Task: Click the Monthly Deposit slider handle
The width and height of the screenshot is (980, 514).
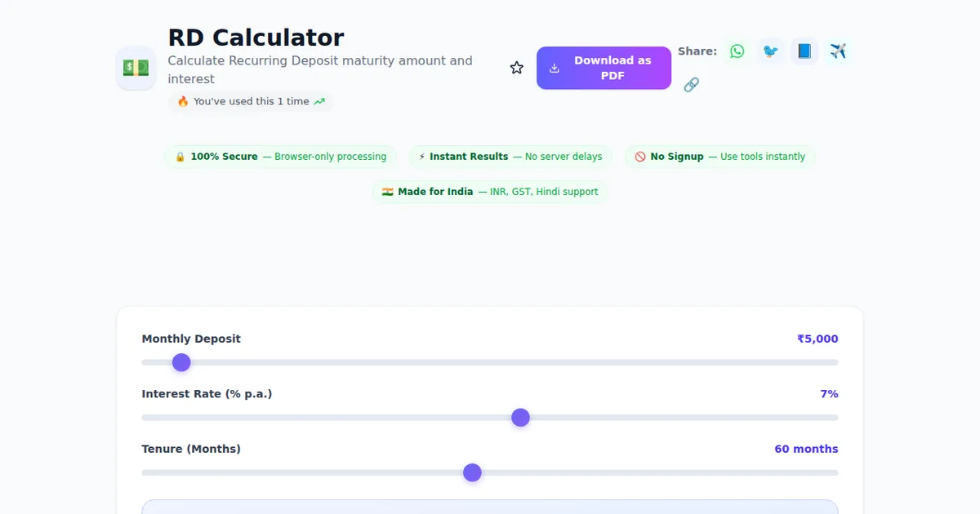Action: (181, 362)
